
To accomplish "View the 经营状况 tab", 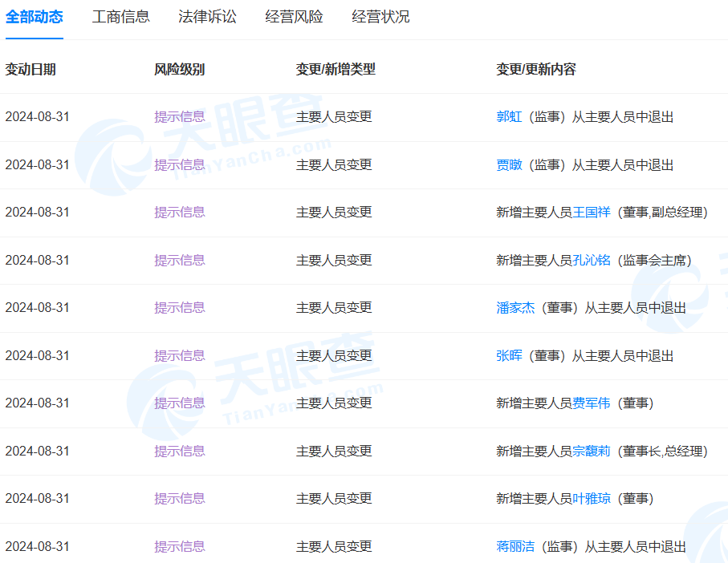I will (x=379, y=17).
